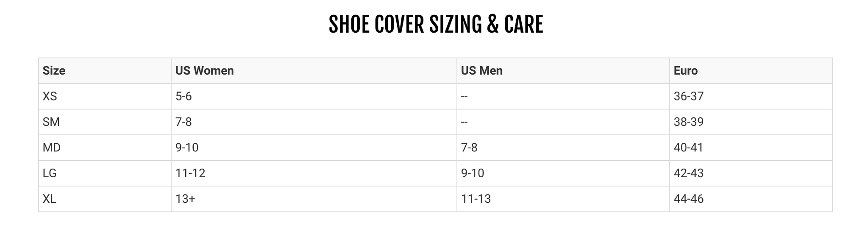
Task: Click the US Women column header
Action: (x=204, y=71)
